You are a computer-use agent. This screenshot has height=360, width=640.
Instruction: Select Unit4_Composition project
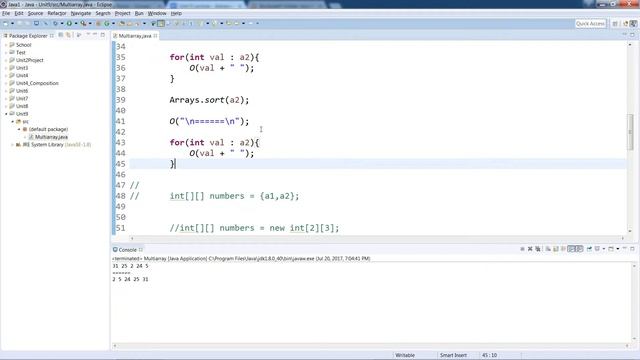click(x=37, y=83)
